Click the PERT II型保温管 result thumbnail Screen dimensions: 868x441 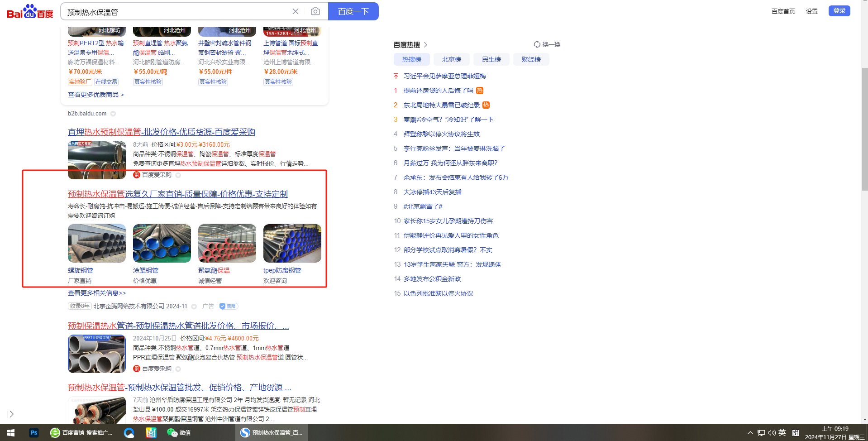(97, 354)
